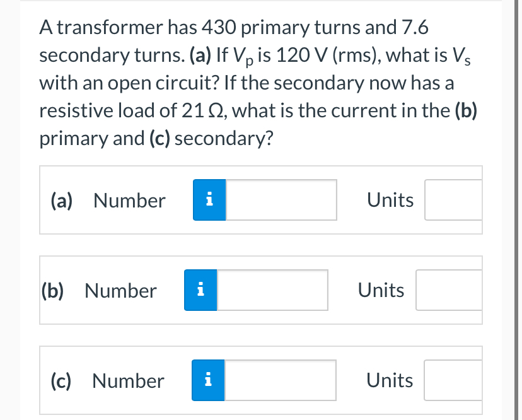Click the Number label in part (c)

pos(129,380)
